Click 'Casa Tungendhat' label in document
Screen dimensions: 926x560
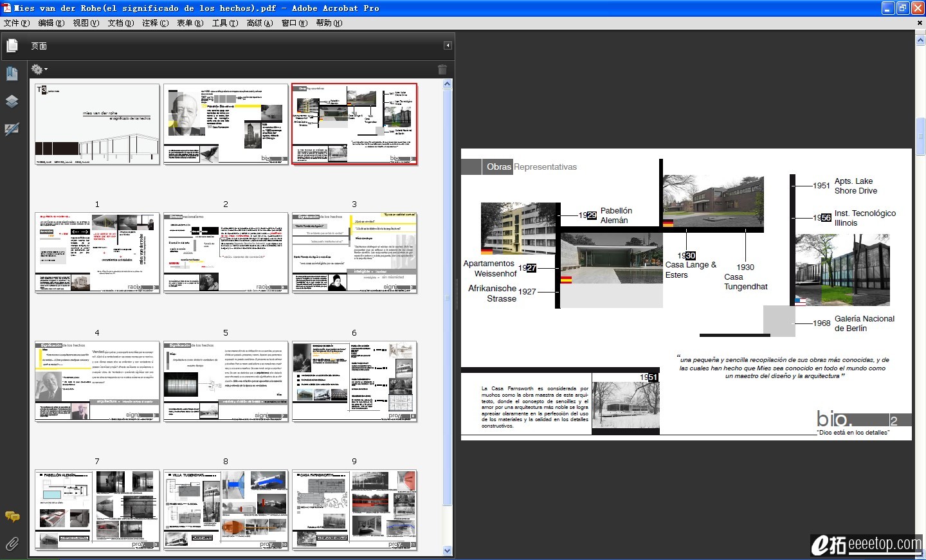coord(745,282)
